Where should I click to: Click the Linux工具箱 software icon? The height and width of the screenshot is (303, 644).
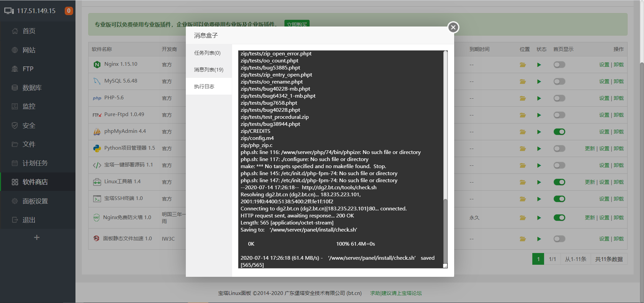[97, 182]
